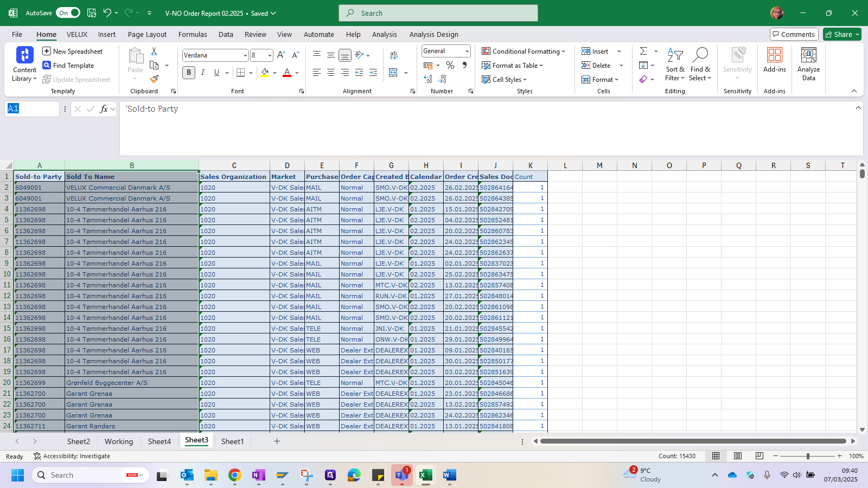Click the Format Painter brush icon

click(x=154, y=79)
